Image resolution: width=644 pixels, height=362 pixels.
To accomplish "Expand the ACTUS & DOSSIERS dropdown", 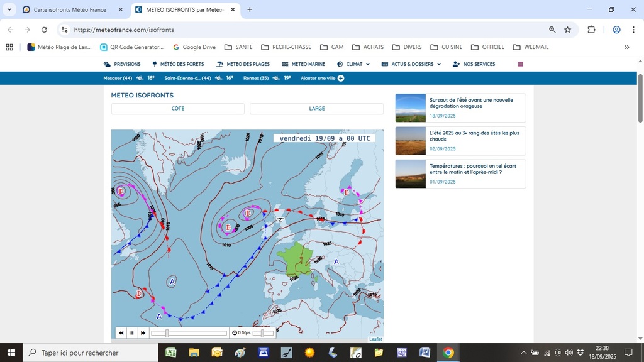I will point(411,64).
